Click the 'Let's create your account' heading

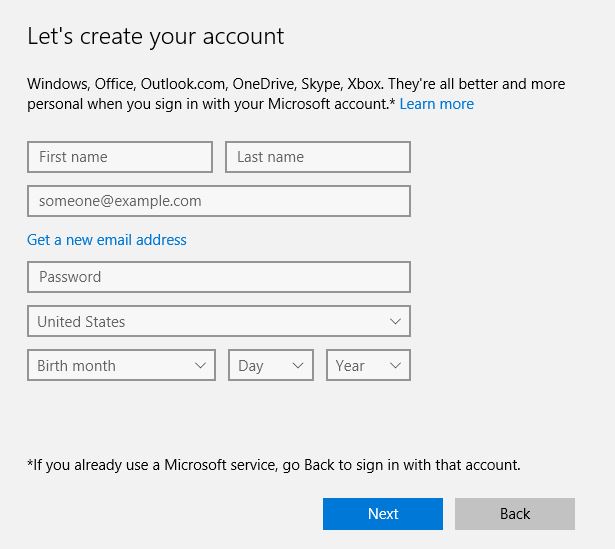[x=156, y=36]
